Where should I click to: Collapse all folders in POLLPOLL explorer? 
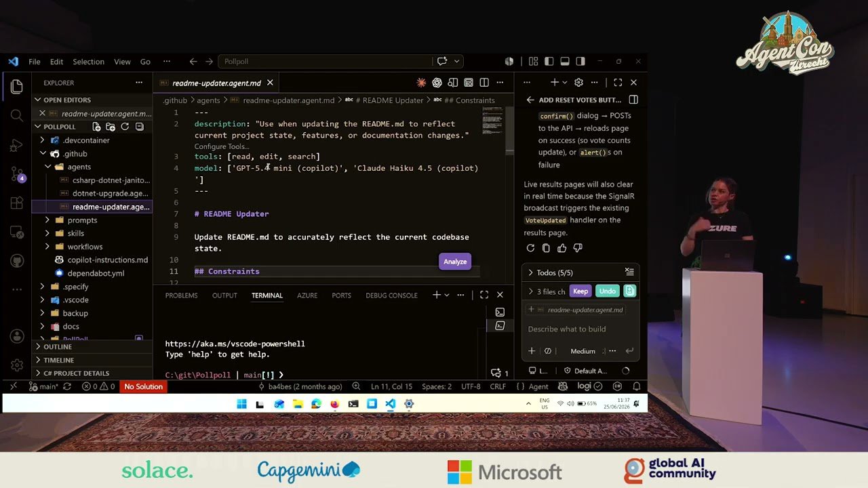click(x=140, y=127)
